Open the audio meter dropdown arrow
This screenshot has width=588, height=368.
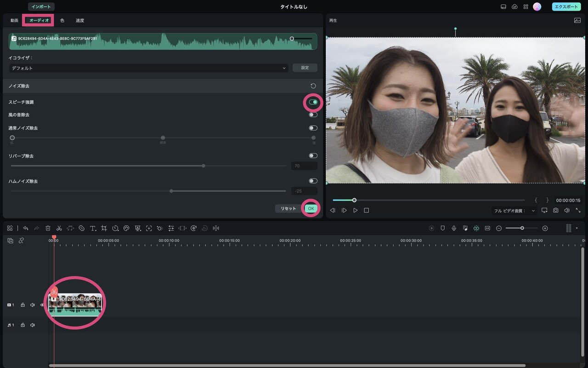click(577, 228)
